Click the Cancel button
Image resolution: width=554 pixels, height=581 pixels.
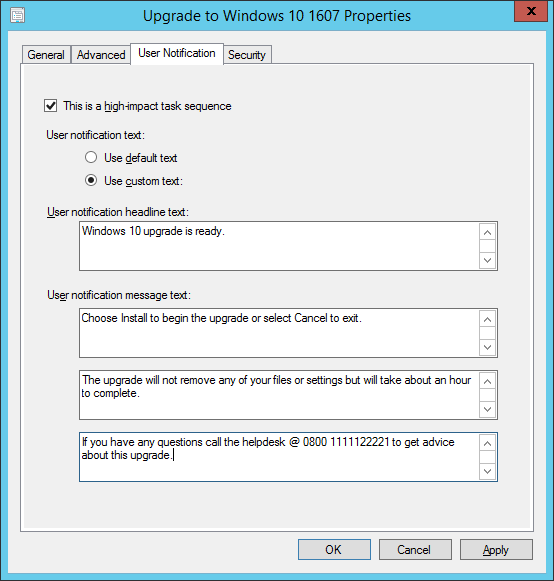[415, 549]
